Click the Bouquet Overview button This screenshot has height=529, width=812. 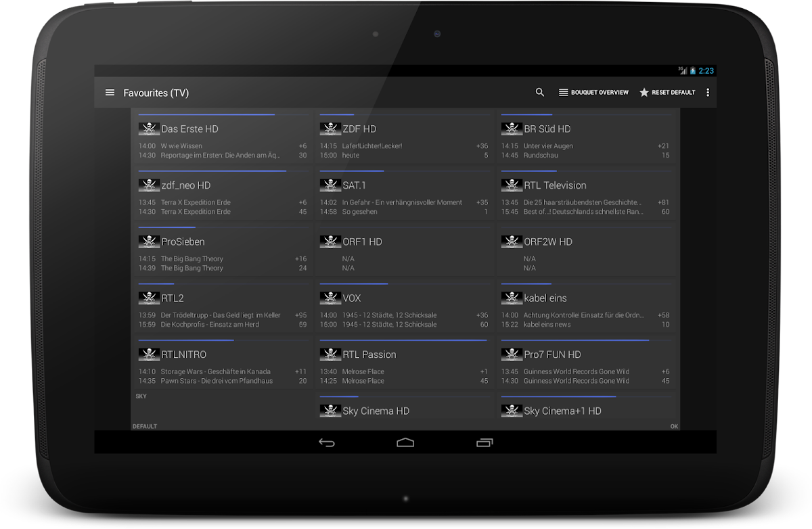coord(593,93)
